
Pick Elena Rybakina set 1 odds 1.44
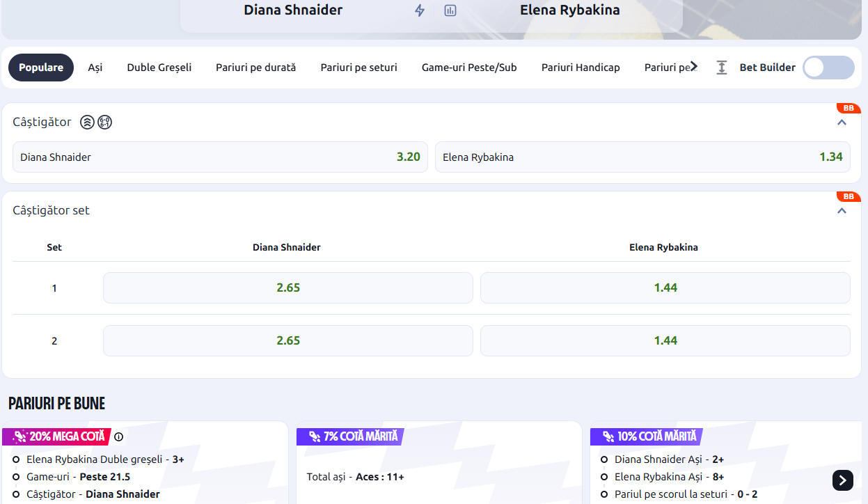pos(665,288)
